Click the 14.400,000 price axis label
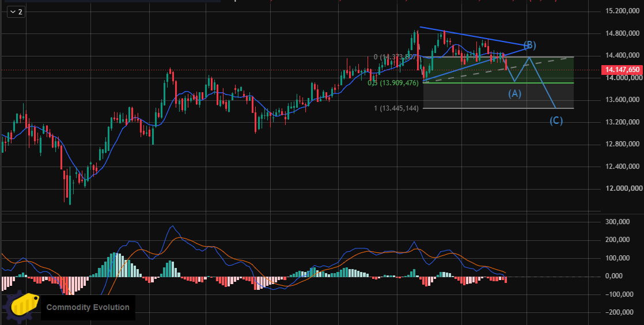Screen dimensions: 644x325 (622, 55)
